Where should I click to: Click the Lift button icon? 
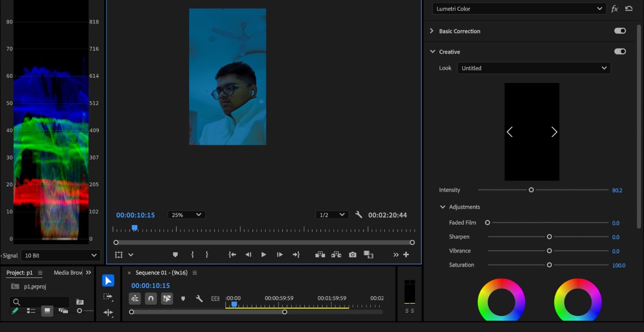[x=320, y=255]
